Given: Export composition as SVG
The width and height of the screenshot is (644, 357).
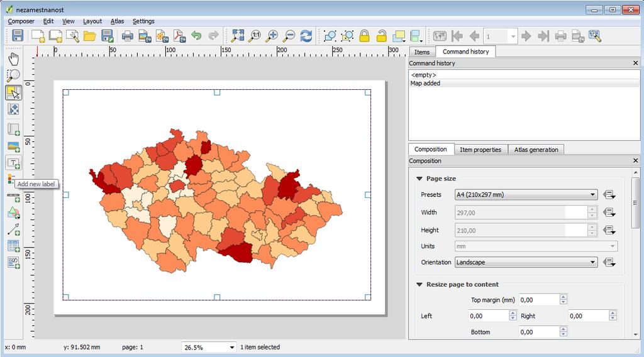Looking at the screenshot, I should coord(162,36).
